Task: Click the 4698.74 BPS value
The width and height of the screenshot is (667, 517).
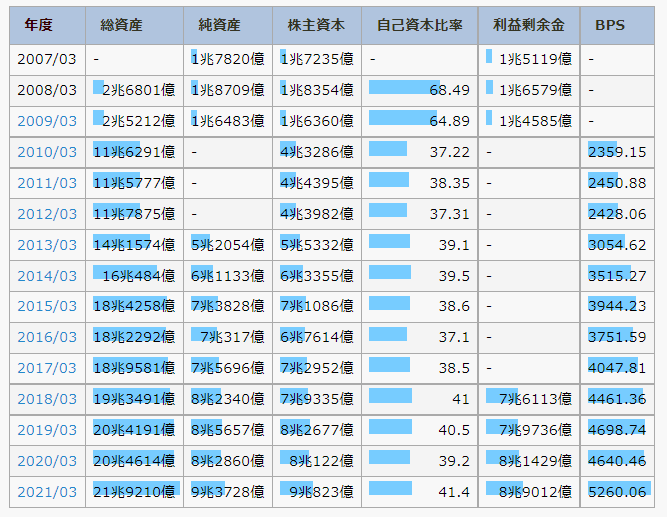Action: 617,430
